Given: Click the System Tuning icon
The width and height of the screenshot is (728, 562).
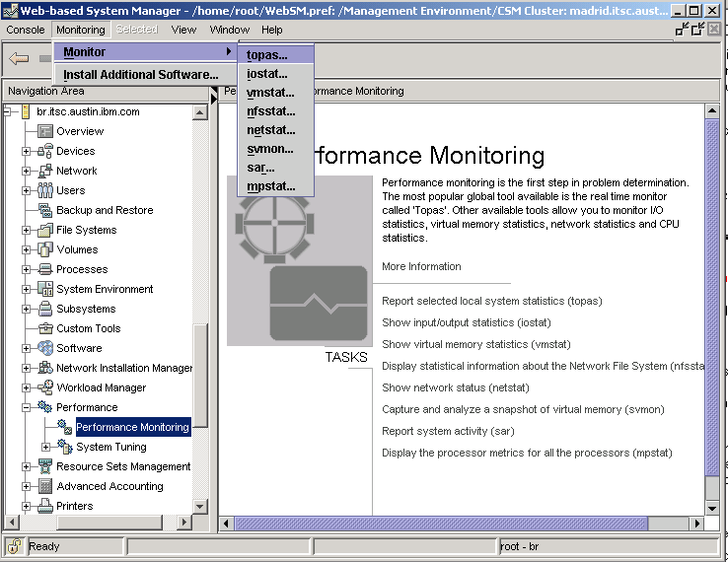Looking at the screenshot, I should [x=65, y=447].
